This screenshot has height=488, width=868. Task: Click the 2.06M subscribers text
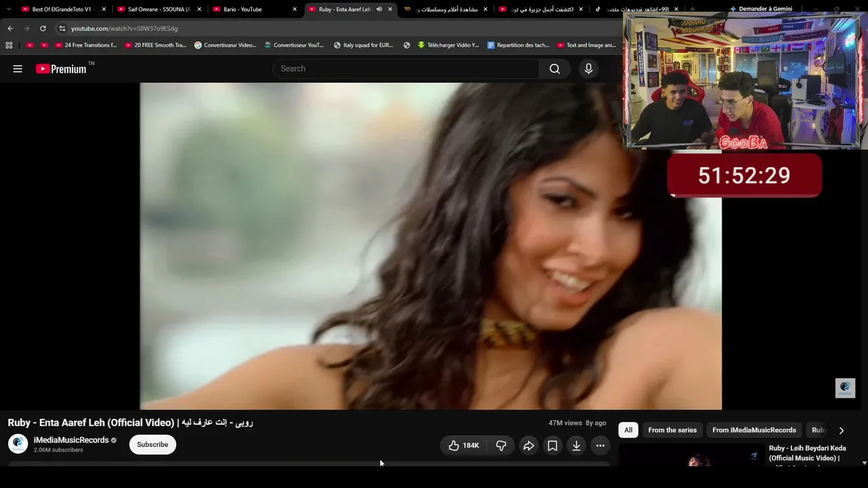(58, 450)
